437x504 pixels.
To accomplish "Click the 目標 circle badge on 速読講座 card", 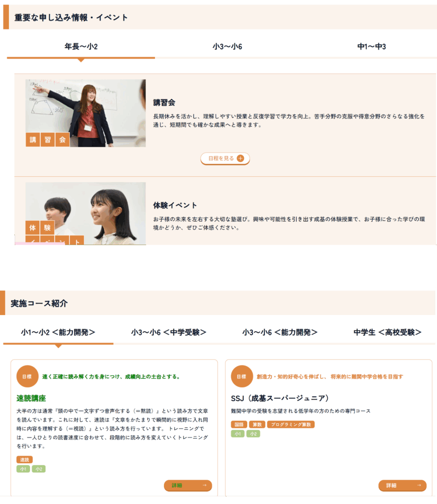I will (x=27, y=377).
